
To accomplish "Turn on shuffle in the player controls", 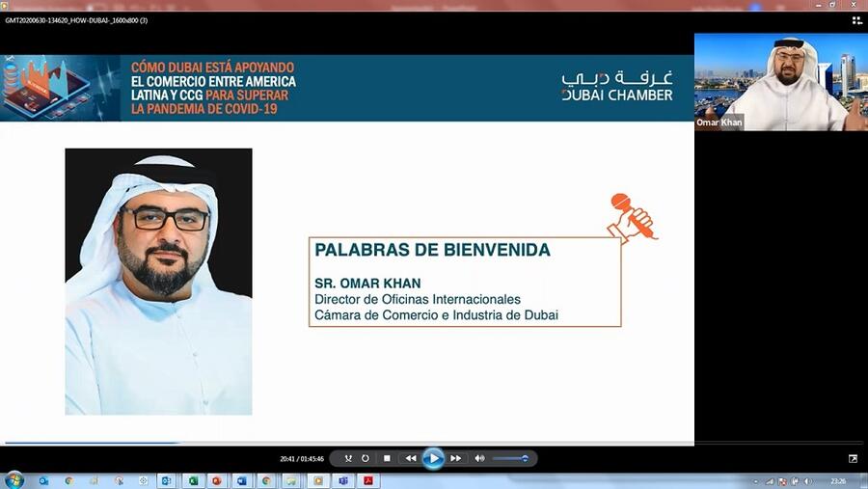I will tap(348, 458).
